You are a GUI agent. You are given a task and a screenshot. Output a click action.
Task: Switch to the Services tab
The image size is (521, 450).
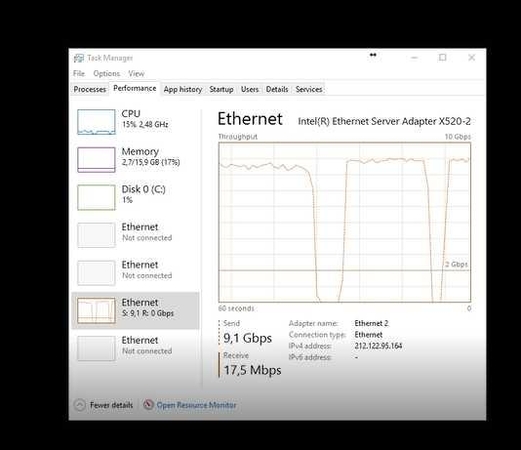(x=309, y=89)
